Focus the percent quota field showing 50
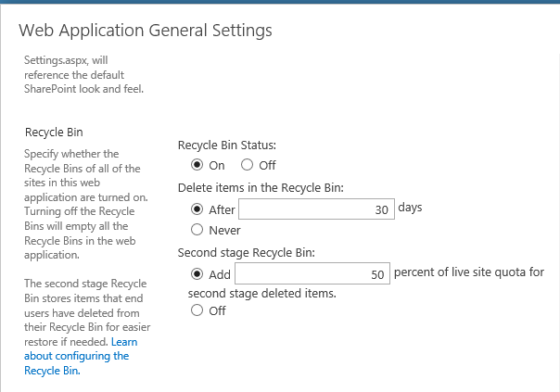560x392 pixels. [311, 274]
